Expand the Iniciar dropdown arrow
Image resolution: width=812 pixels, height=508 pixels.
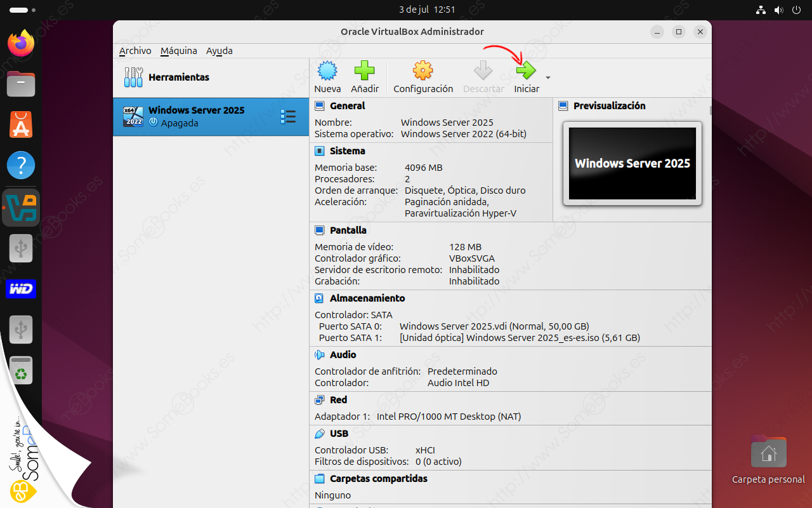[x=548, y=78]
